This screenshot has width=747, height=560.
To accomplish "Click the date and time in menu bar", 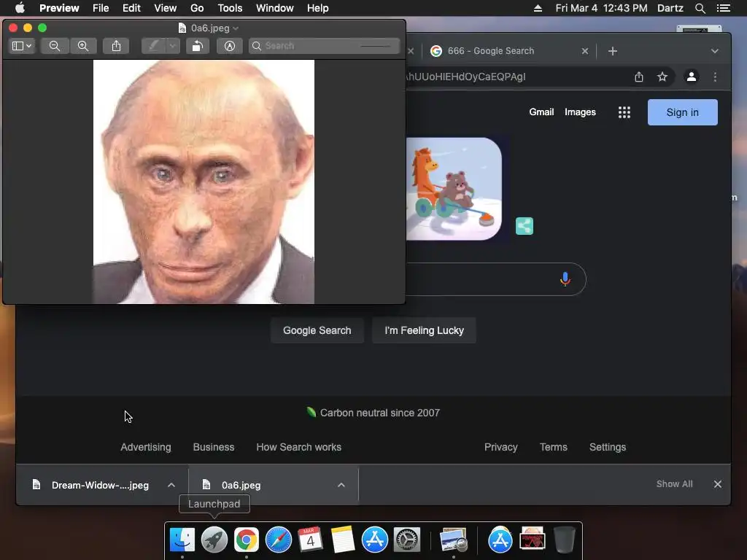I will click(601, 8).
